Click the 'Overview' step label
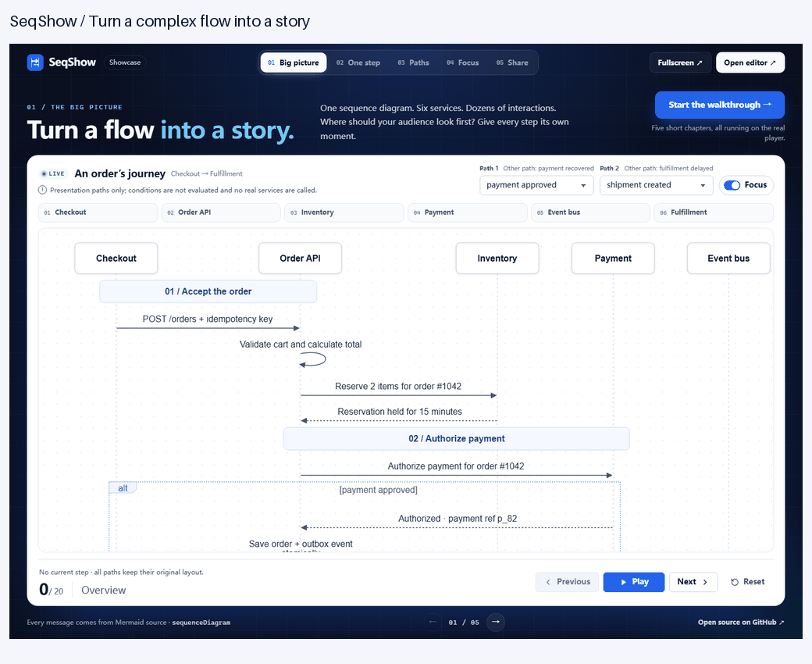Viewport: 812px width, 664px height. pyautogui.click(x=104, y=590)
